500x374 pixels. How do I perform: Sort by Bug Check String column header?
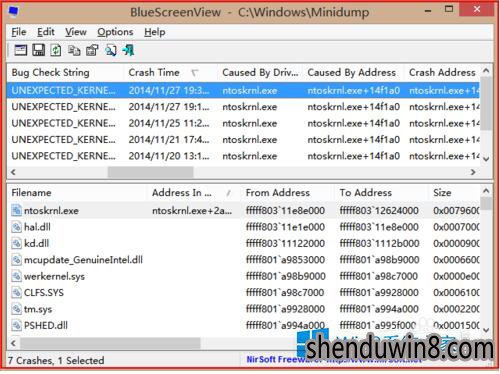[65, 72]
